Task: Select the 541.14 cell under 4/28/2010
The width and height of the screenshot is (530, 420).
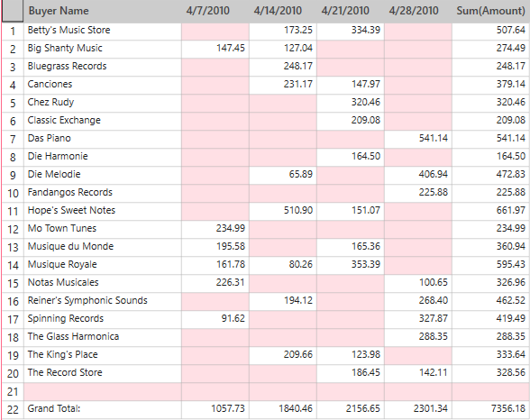Action: [418, 139]
